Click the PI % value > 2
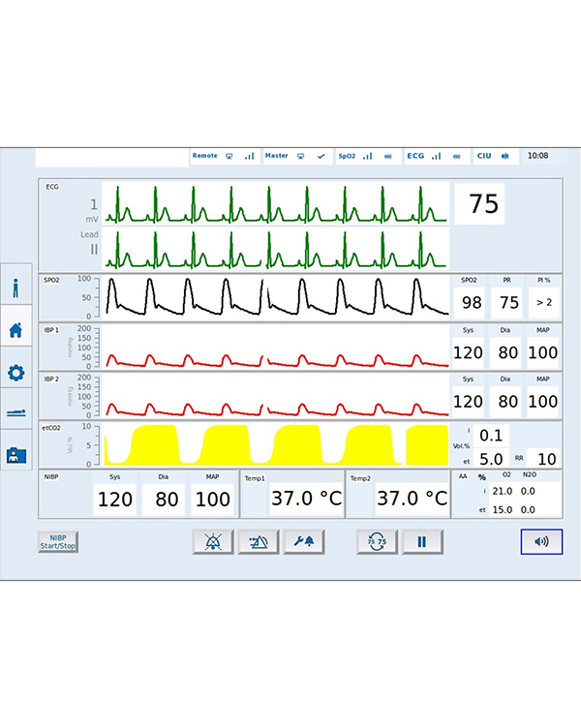The width and height of the screenshot is (581, 728). click(544, 303)
